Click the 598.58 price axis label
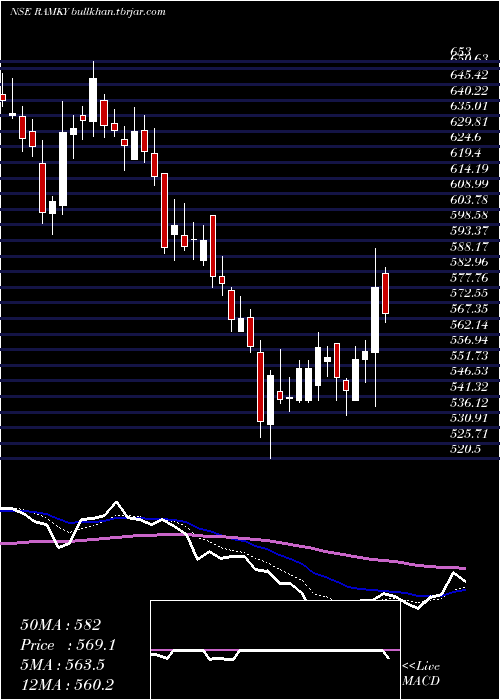 (x=469, y=215)
